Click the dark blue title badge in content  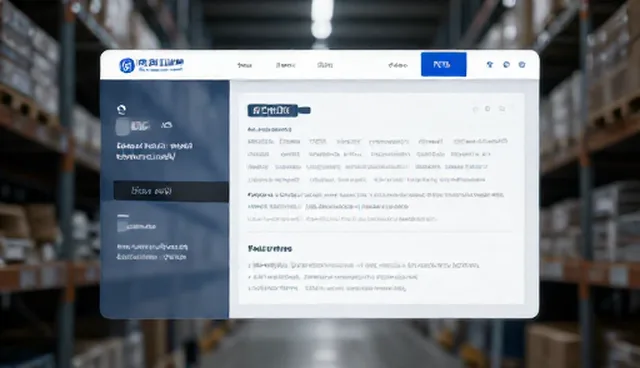(273, 110)
